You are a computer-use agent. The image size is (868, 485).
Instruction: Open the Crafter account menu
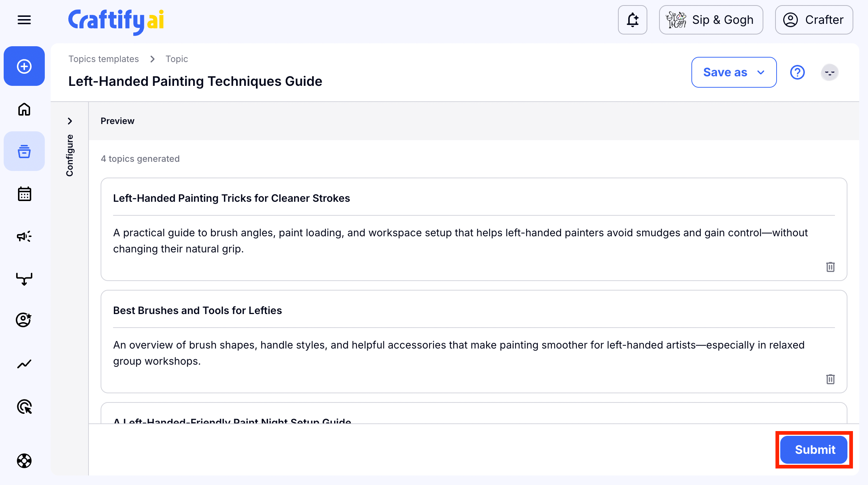pyautogui.click(x=814, y=20)
